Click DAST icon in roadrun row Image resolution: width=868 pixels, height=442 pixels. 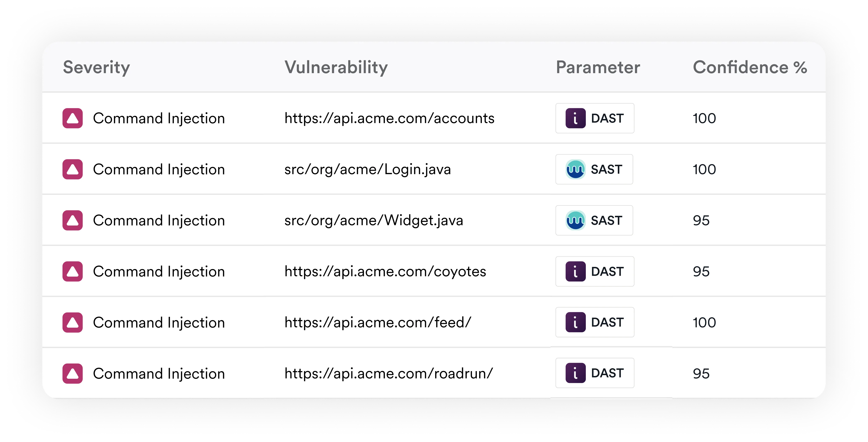point(575,373)
